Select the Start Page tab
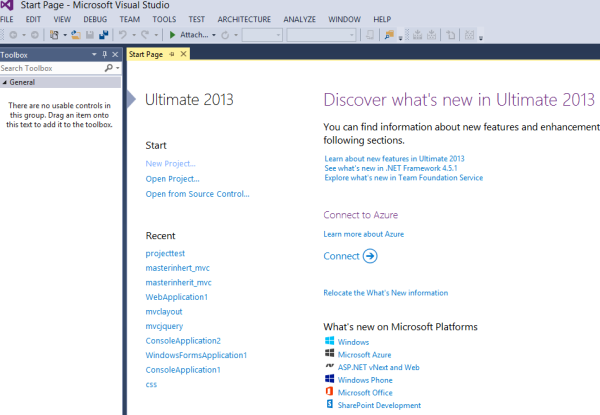 coord(146,54)
